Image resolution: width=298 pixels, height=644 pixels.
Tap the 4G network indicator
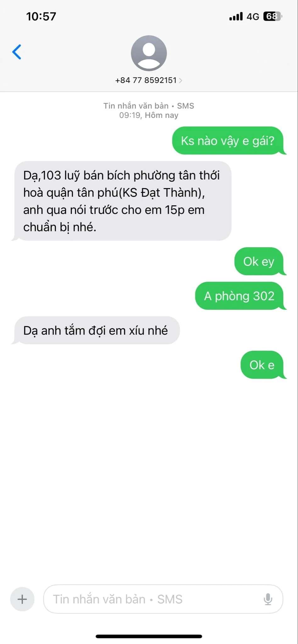click(x=253, y=16)
